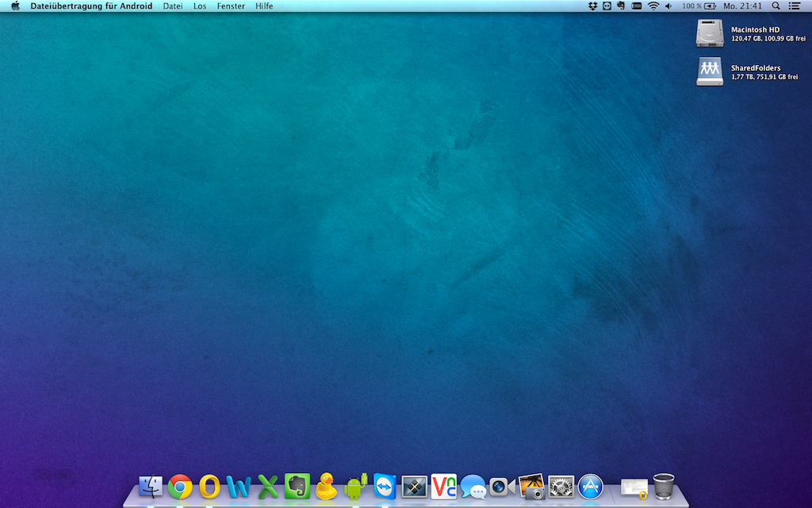Expand the Wi-Fi status menu
Image resolution: width=812 pixels, height=508 pixels.
(653, 6)
